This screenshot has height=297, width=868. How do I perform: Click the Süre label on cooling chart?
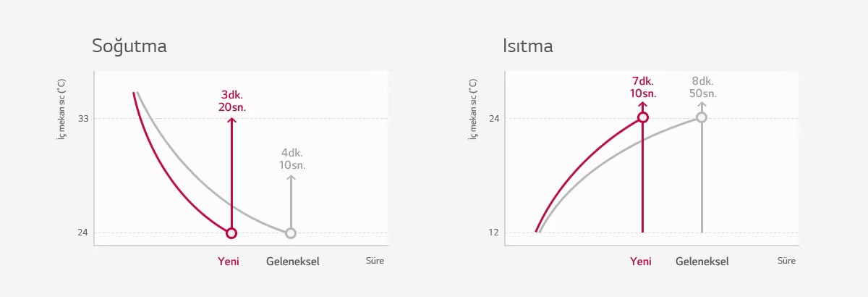click(375, 261)
